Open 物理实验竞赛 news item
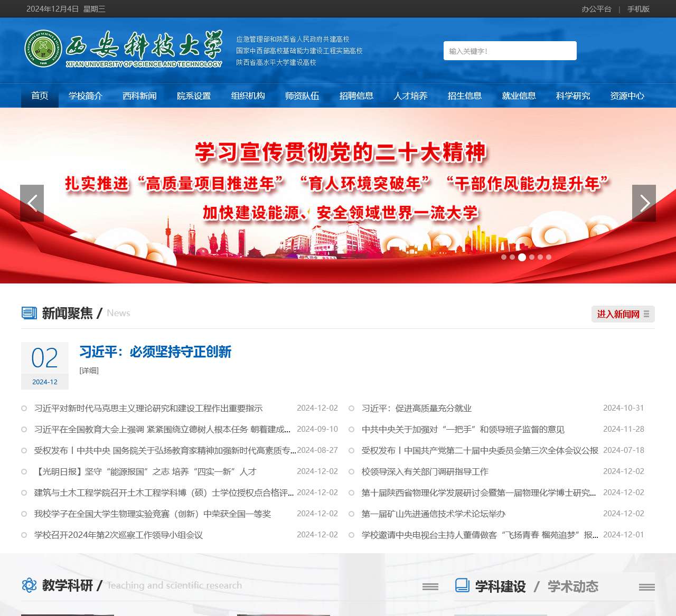The image size is (676, 616). pyautogui.click(x=153, y=514)
